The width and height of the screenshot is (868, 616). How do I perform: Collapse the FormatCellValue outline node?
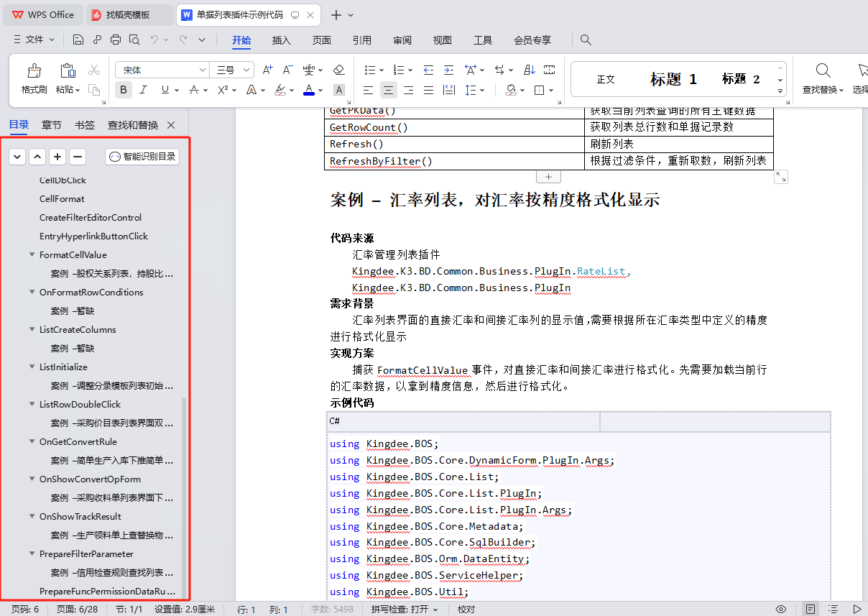pos(32,254)
